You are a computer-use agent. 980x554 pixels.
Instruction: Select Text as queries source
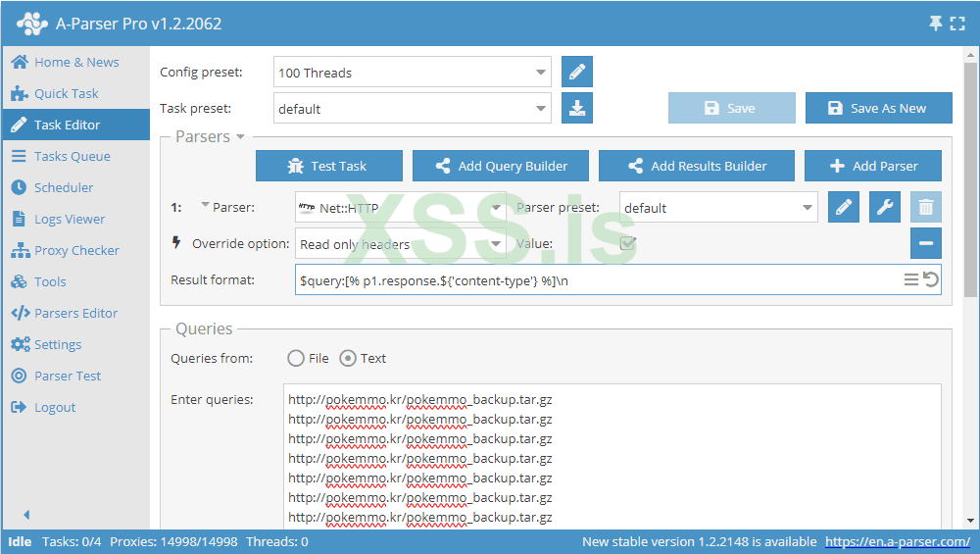(x=348, y=358)
